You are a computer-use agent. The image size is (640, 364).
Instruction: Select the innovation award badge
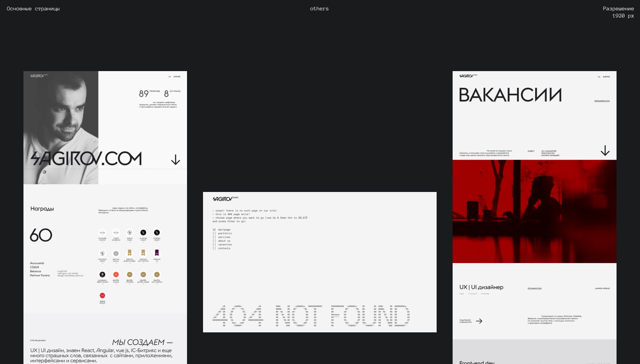pos(102,253)
